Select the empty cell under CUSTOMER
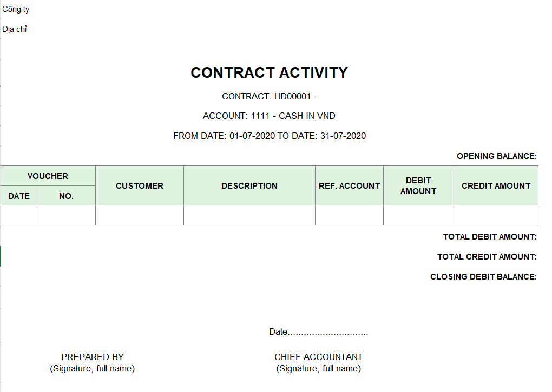Screen dimensions: 552x392 pyautogui.click(x=140, y=215)
